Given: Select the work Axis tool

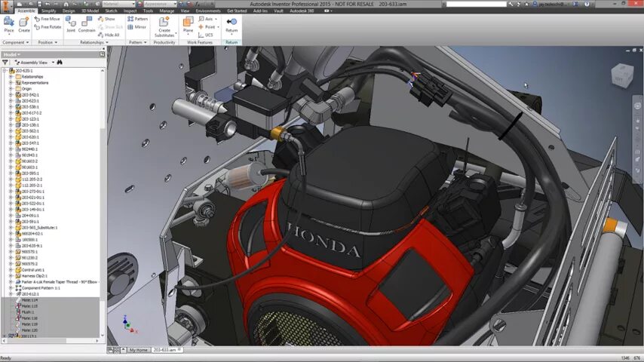Looking at the screenshot, I should pos(207,19).
